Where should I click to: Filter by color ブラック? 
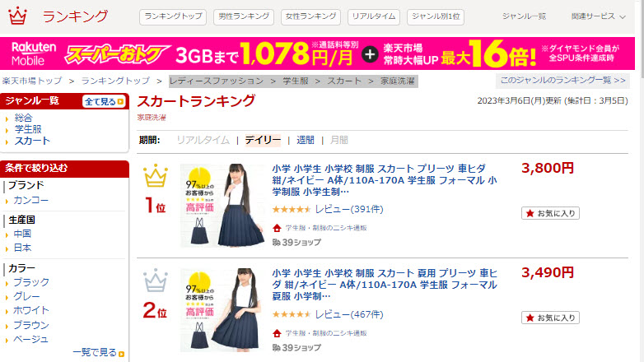(x=31, y=282)
